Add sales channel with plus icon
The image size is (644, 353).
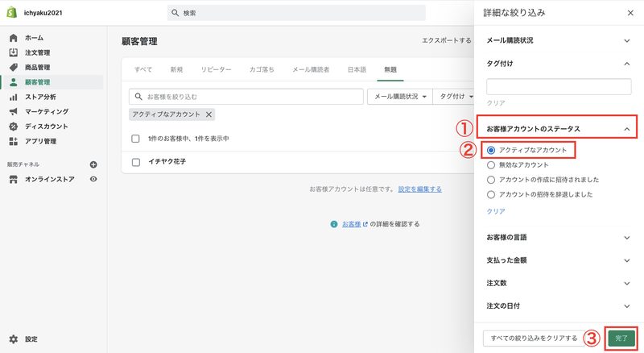[93, 164]
